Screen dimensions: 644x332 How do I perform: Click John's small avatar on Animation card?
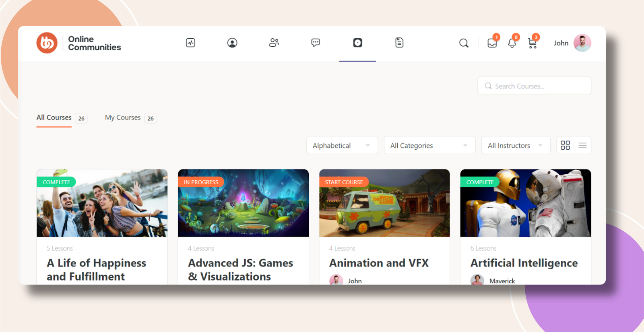(x=336, y=280)
